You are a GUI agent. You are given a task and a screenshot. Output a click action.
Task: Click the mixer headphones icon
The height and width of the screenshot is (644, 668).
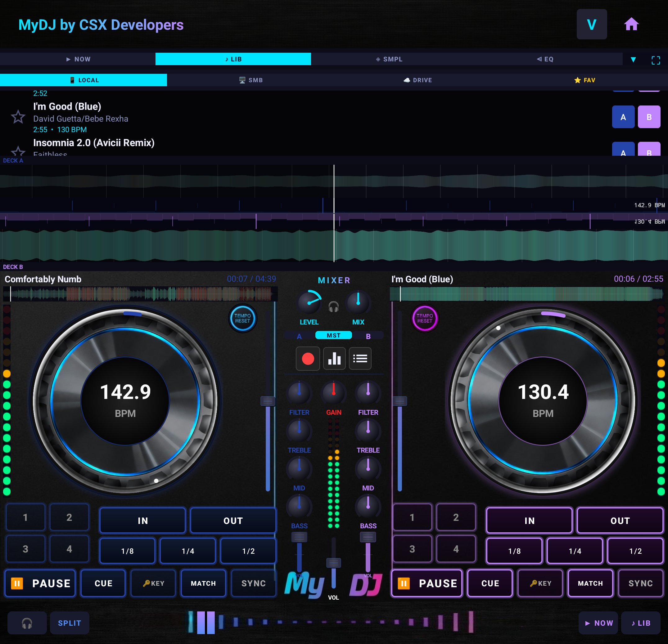click(333, 307)
